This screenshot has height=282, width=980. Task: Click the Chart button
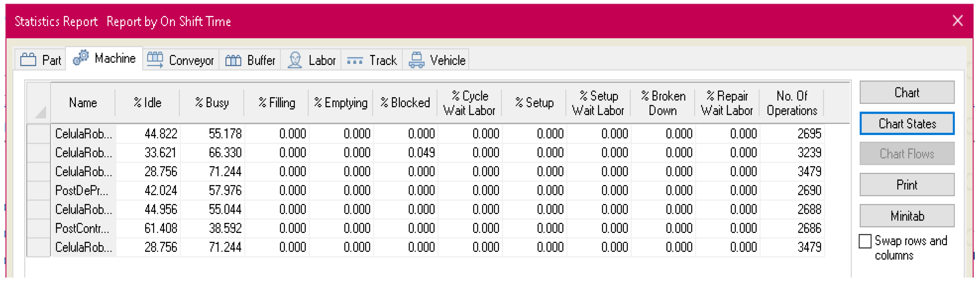[907, 92]
